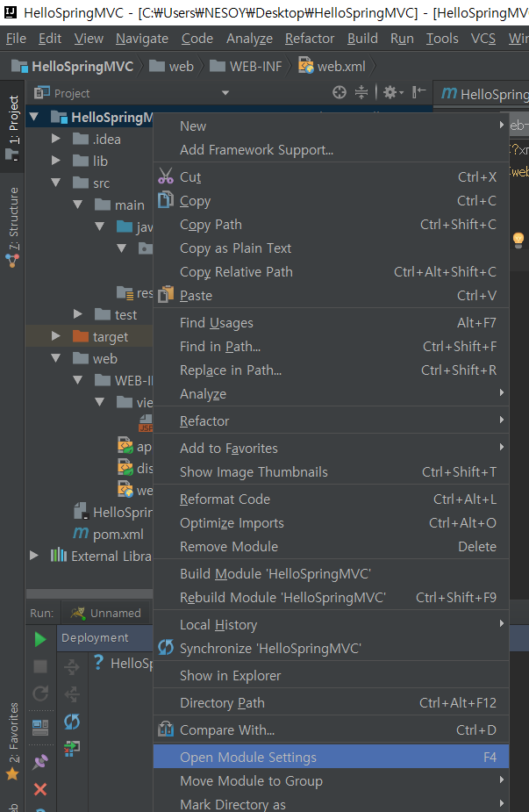
Task: Choose Reformat Code in context menu
Action: pos(332,499)
